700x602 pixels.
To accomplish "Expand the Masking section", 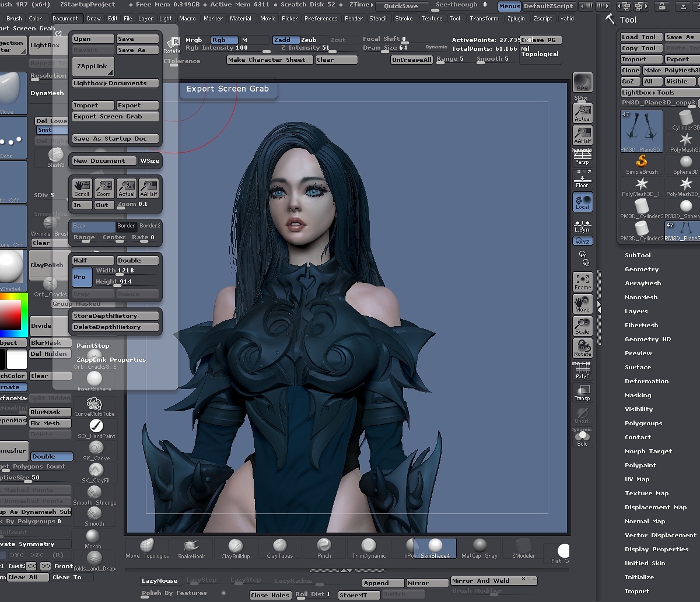I will coord(638,395).
